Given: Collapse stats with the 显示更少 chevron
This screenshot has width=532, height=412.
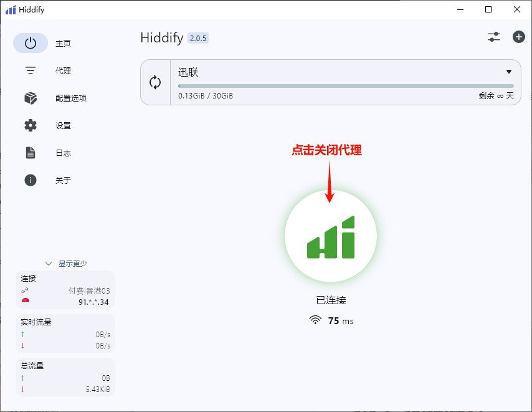Looking at the screenshot, I should coord(49,264).
